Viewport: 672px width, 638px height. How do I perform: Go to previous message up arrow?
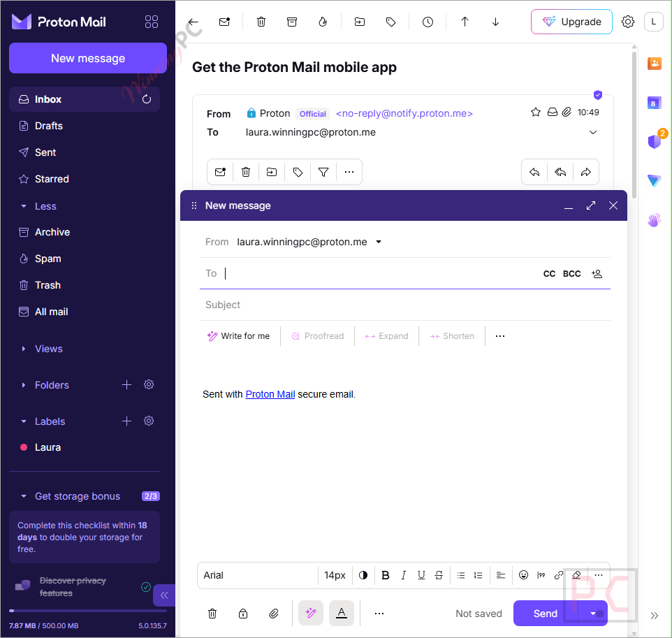[465, 22]
